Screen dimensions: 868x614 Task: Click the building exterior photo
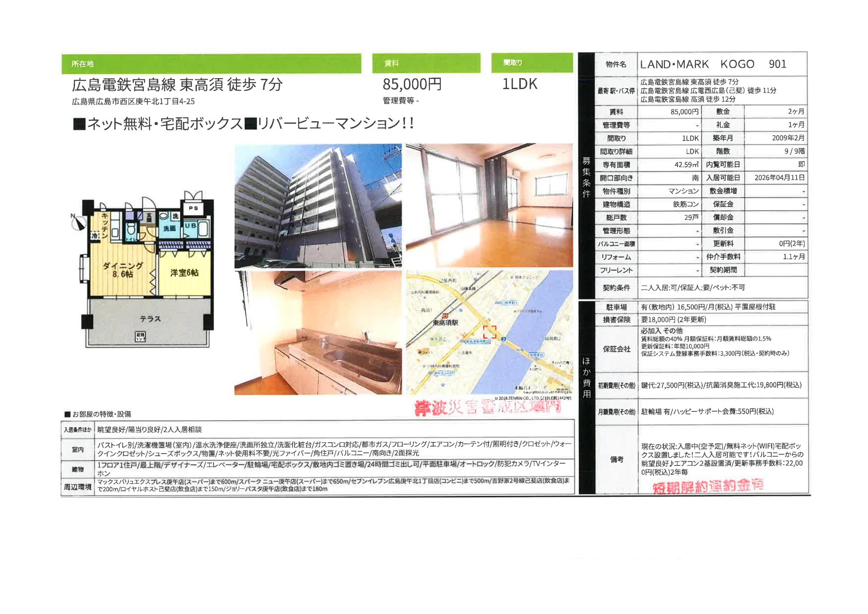coord(318,206)
